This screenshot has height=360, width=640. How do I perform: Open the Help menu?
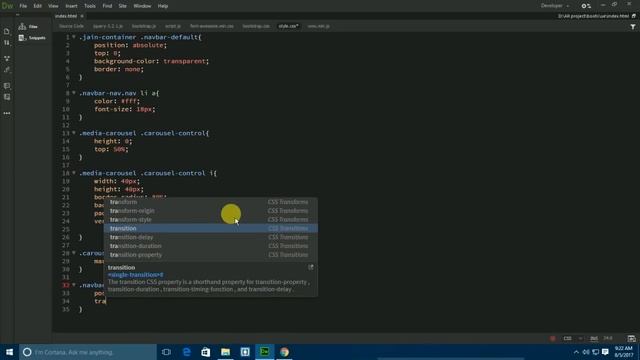163,6
